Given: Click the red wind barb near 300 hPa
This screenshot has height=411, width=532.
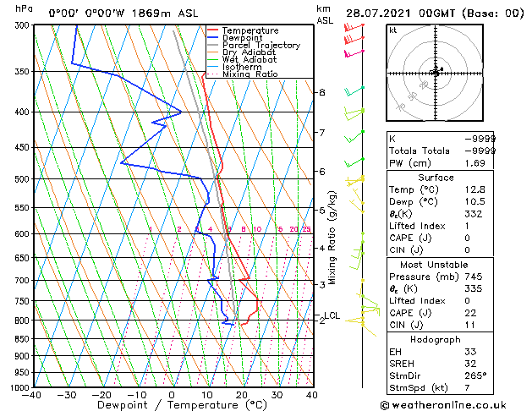Looking at the screenshot, I should click(354, 27).
